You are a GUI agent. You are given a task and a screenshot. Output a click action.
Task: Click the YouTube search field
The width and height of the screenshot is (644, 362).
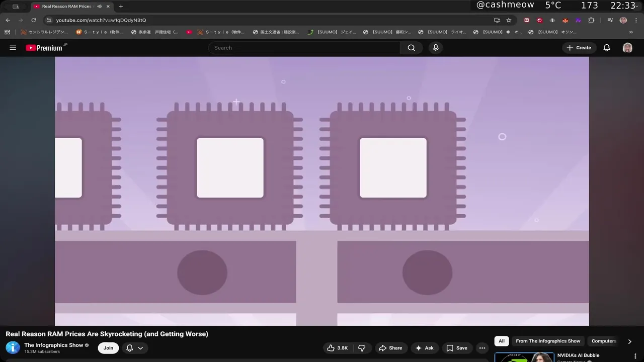pyautogui.click(x=304, y=48)
